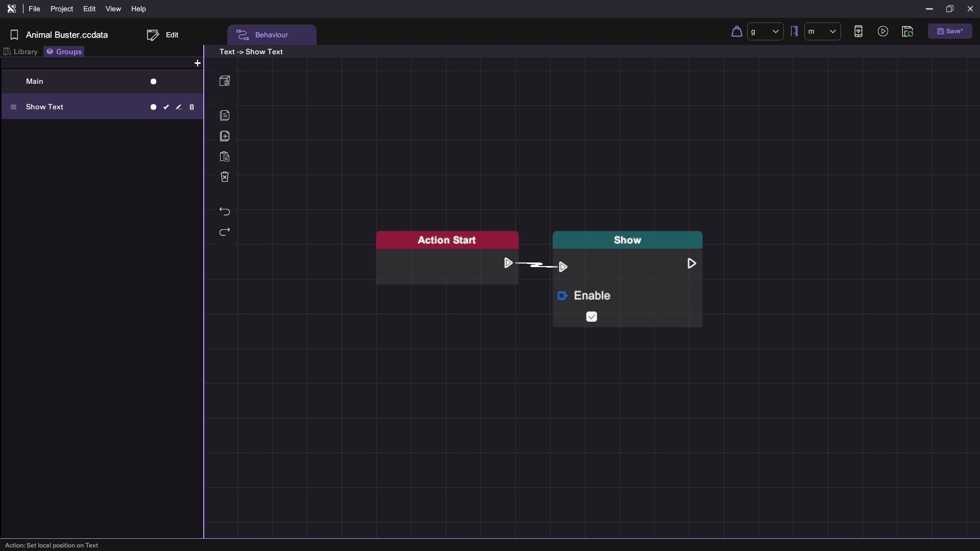Uncheck the Enable checkbox in Show node
980x551 pixels.
pos(591,317)
